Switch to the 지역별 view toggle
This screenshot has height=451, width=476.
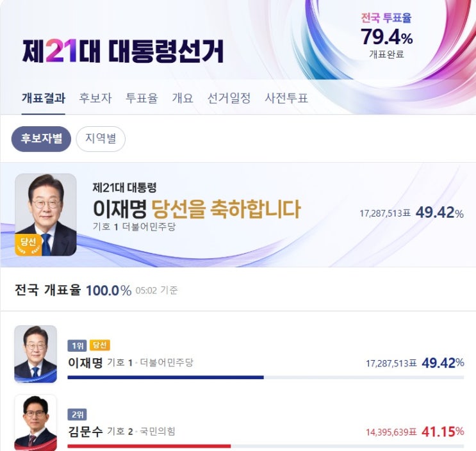[x=101, y=139]
